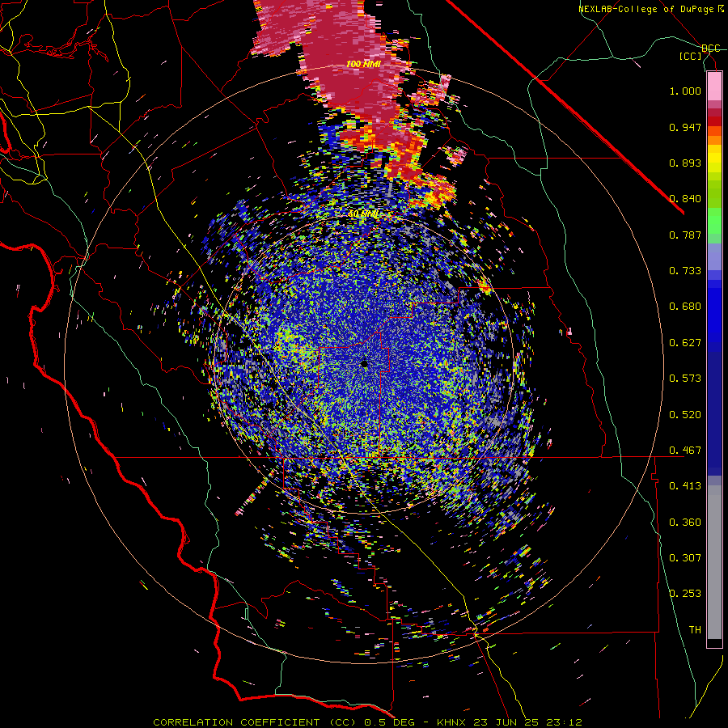Click the BCC label above the legend
Image resolution: width=728 pixels, height=728 pixels.
click(x=710, y=49)
